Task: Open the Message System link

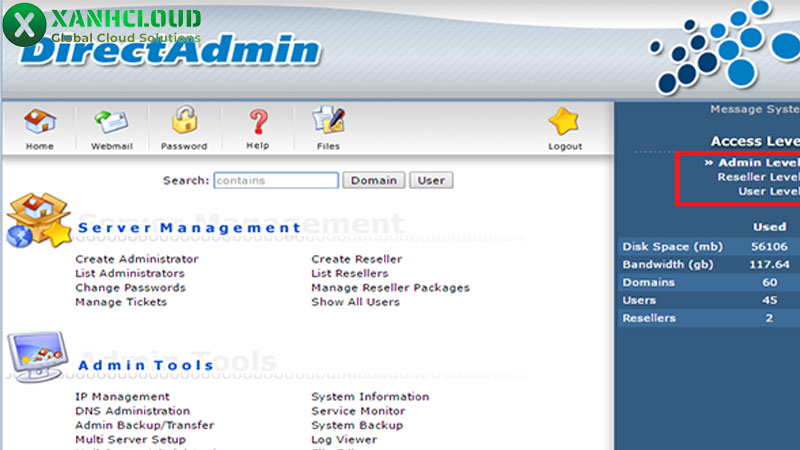Action: click(x=755, y=109)
